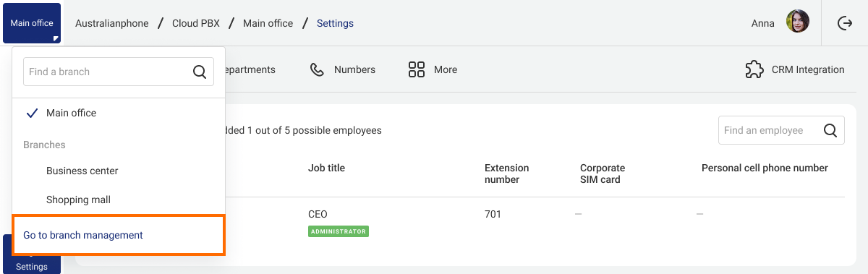Collapse the Main office branch dropdown
The image size is (868, 274).
point(31,23)
